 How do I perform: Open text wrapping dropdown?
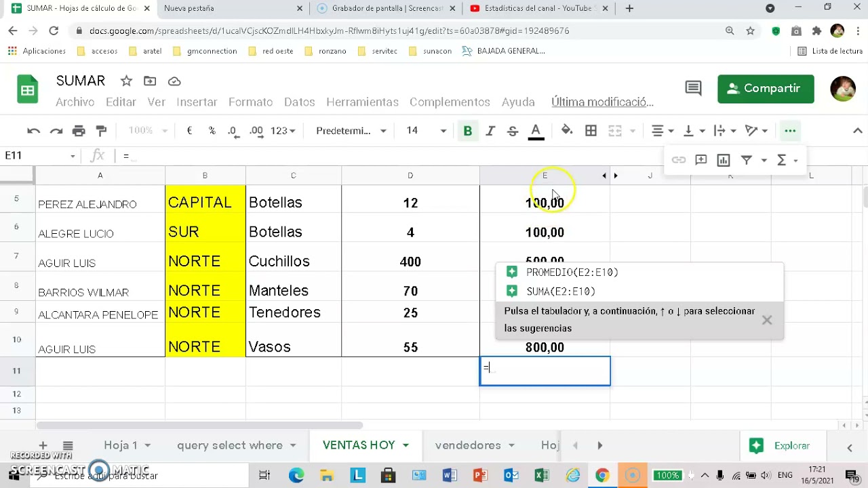click(725, 131)
